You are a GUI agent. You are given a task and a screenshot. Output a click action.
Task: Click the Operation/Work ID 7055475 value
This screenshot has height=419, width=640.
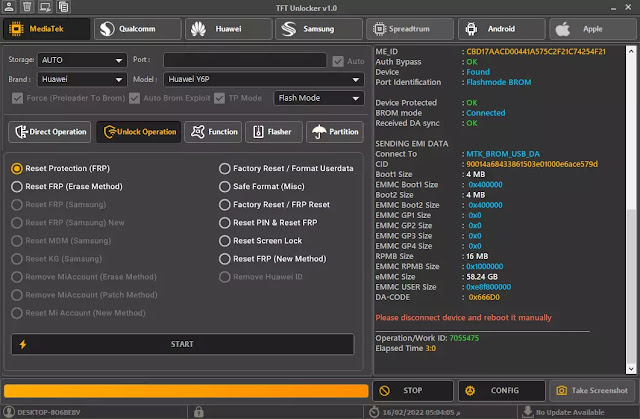464,338
